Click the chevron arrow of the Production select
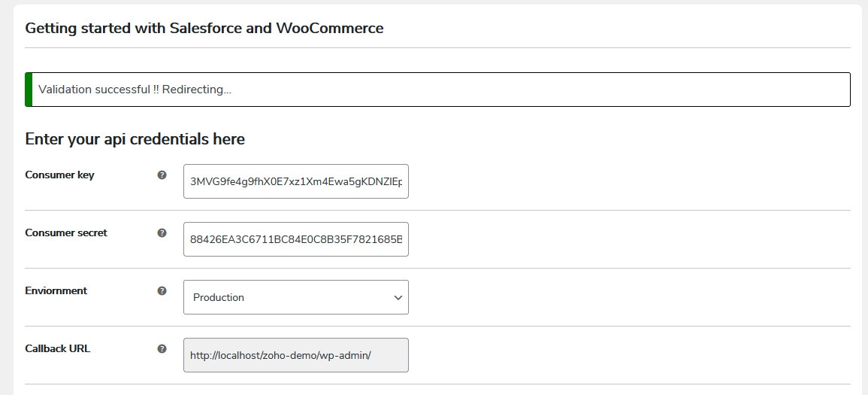Viewport: 868px width, 395px height. click(398, 298)
